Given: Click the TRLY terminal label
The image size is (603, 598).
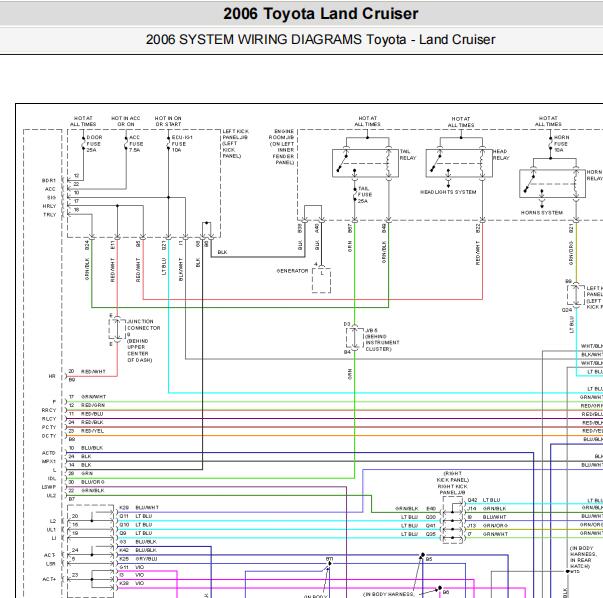Looking at the screenshot, I should click(x=50, y=215).
